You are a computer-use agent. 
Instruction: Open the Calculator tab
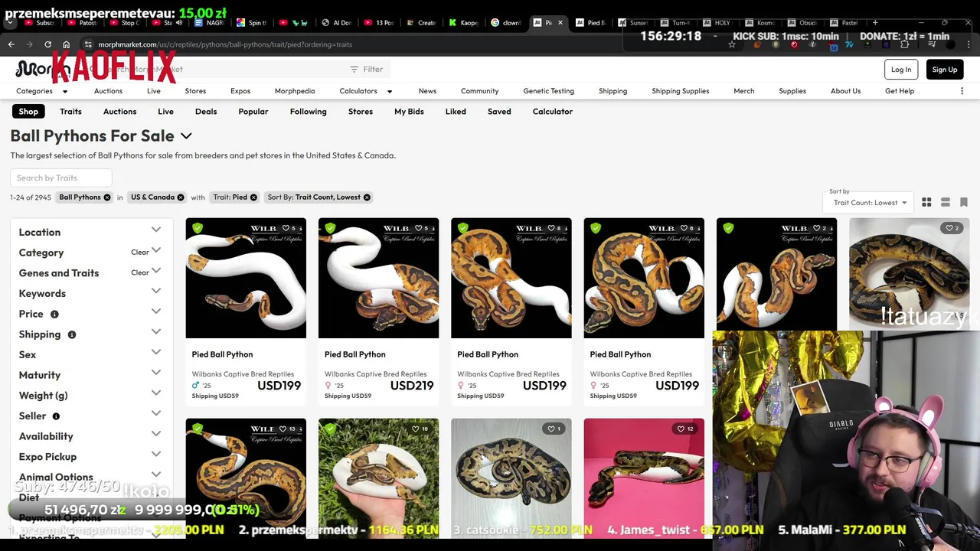pyautogui.click(x=553, y=112)
